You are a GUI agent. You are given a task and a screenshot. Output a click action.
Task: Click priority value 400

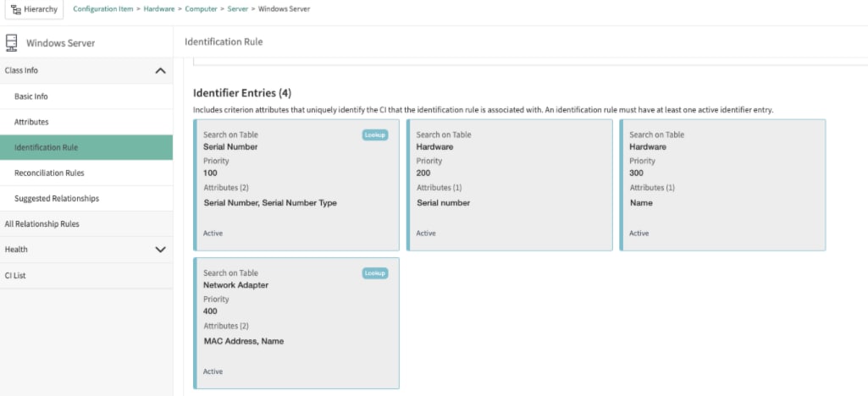(210, 311)
